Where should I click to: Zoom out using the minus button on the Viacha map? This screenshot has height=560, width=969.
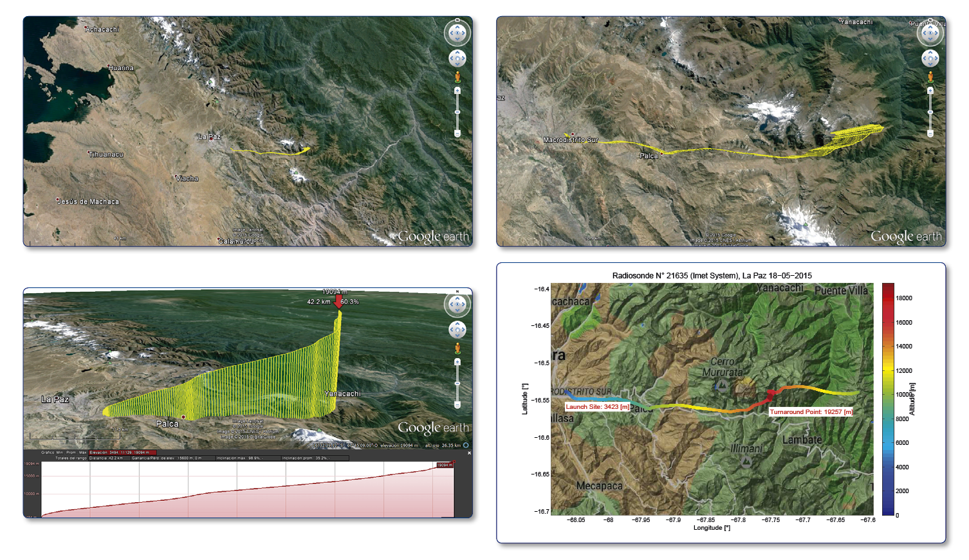(457, 134)
